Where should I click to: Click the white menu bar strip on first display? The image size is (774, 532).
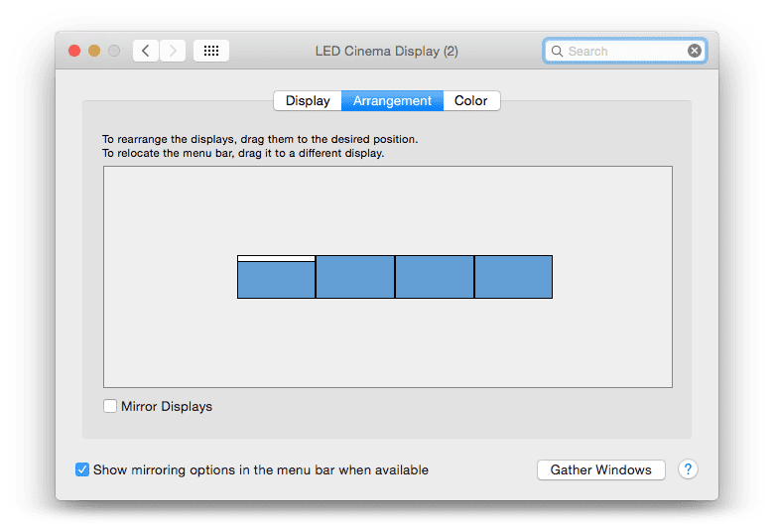[276, 258]
